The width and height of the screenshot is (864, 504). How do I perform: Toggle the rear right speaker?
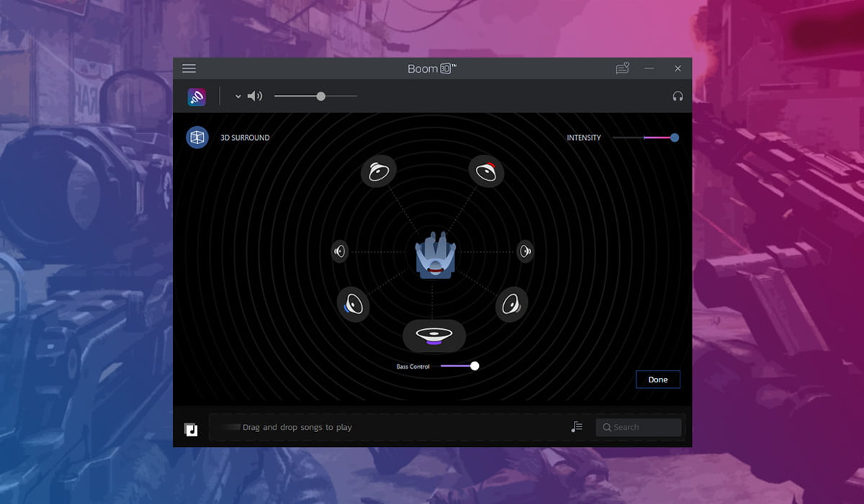pyautogui.click(x=512, y=305)
